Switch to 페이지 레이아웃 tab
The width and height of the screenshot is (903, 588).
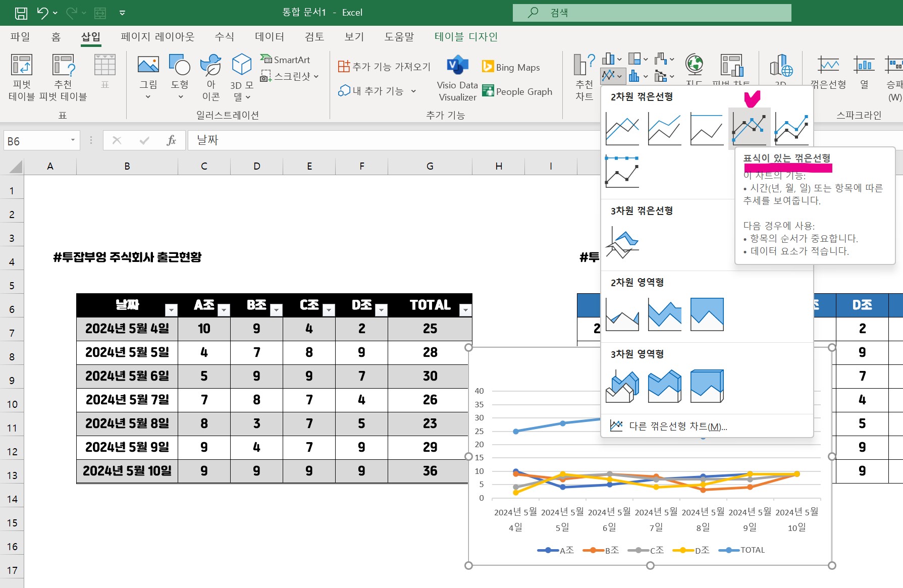[157, 37]
